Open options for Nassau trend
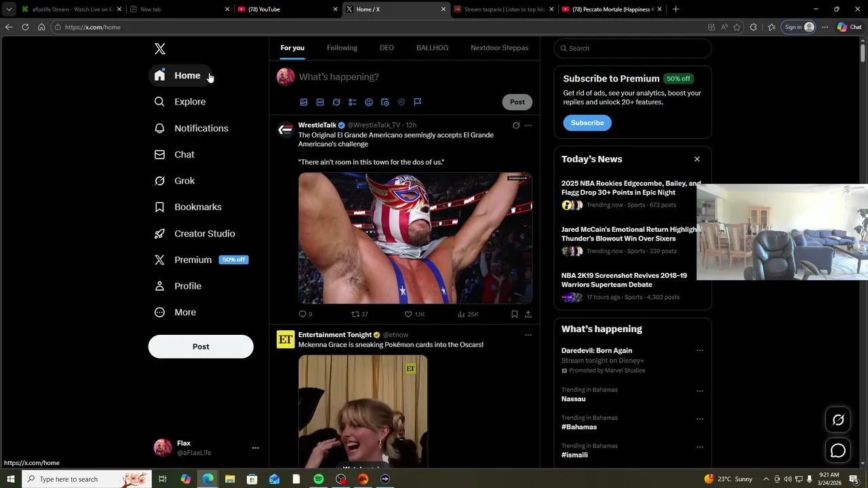This screenshot has width=868, height=488. [700, 391]
